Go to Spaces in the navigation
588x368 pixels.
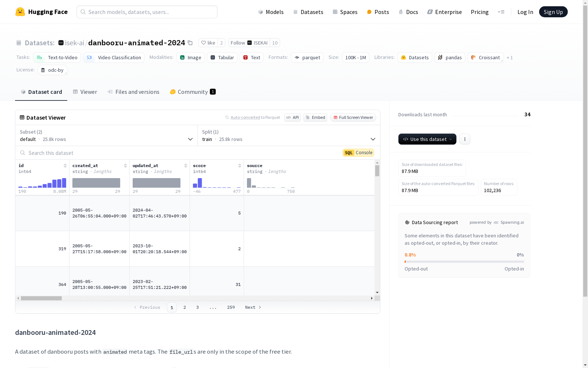(x=345, y=12)
